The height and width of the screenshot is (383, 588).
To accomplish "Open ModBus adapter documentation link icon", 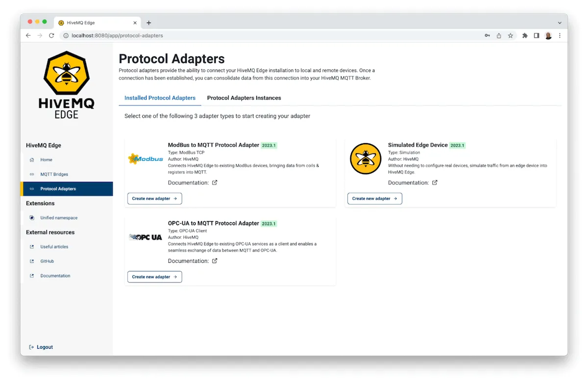I will point(215,182).
